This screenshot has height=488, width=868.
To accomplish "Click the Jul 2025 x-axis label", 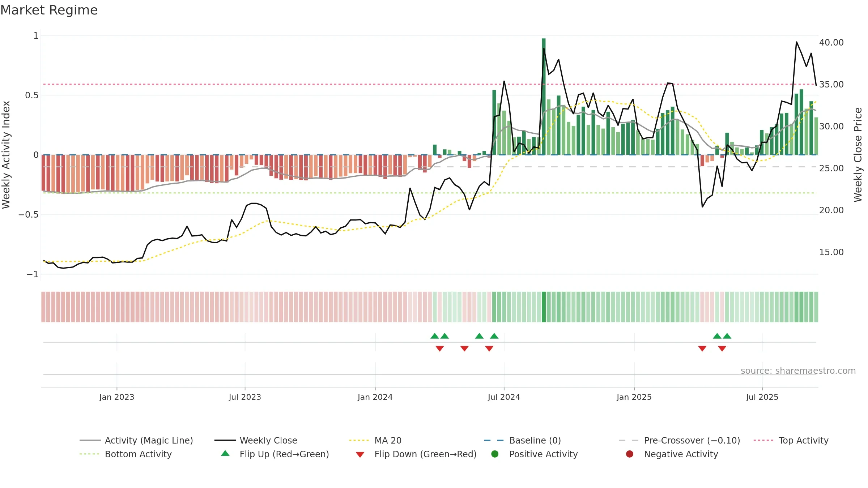I will 762,397.
